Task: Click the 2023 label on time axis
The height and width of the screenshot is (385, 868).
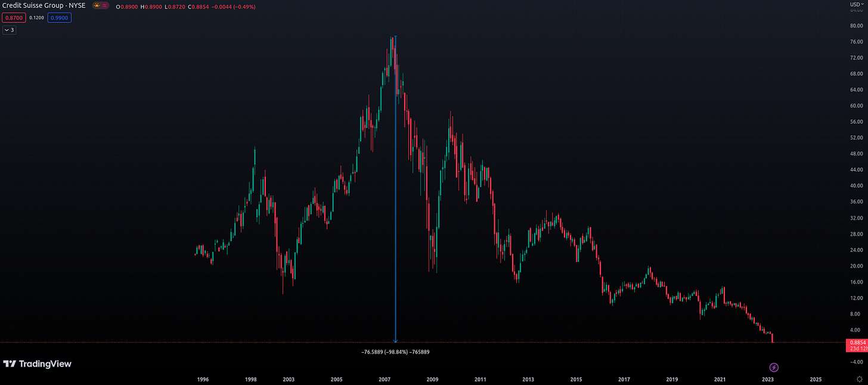Action: pyautogui.click(x=768, y=379)
